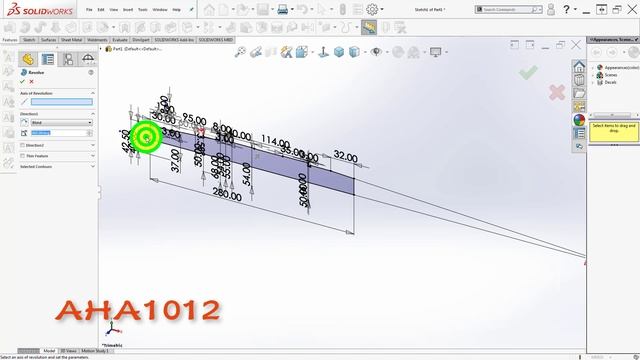
Task: Click the large green confirmation checkmark in viewport
Action: click(x=528, y=73)
